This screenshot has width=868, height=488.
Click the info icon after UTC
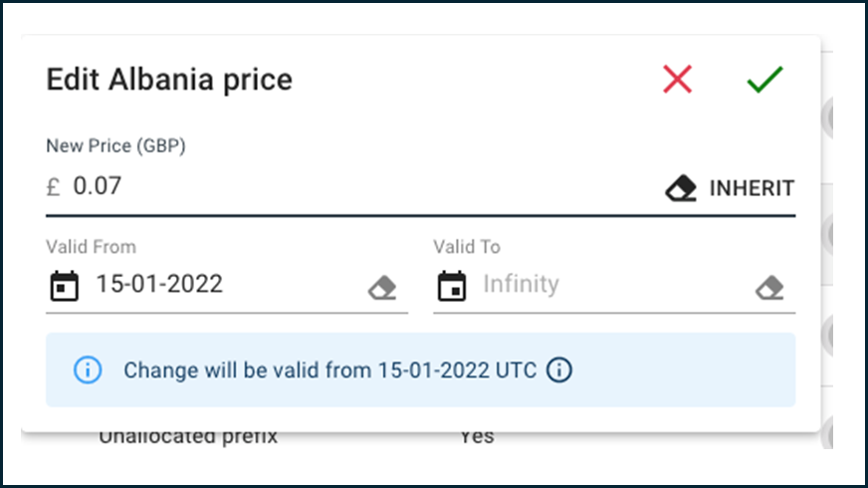click(x=559, y=370)
